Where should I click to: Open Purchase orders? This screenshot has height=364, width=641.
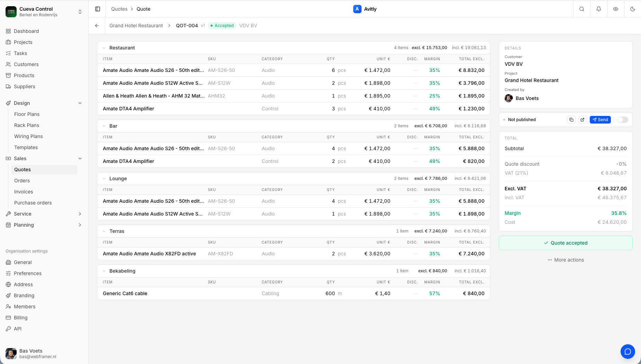(33, 203)
